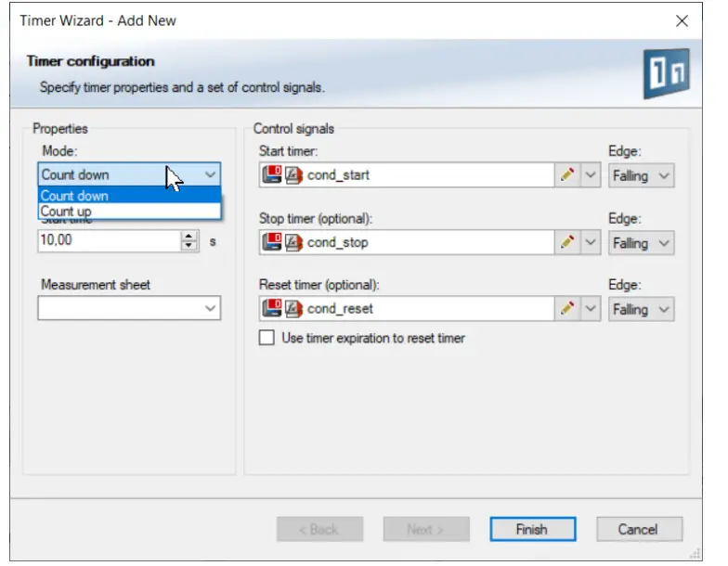Click the red device icon beside cond_reset
Viewport: 728px width, 566px height.
pyautogui.click(x=272, y=308)
